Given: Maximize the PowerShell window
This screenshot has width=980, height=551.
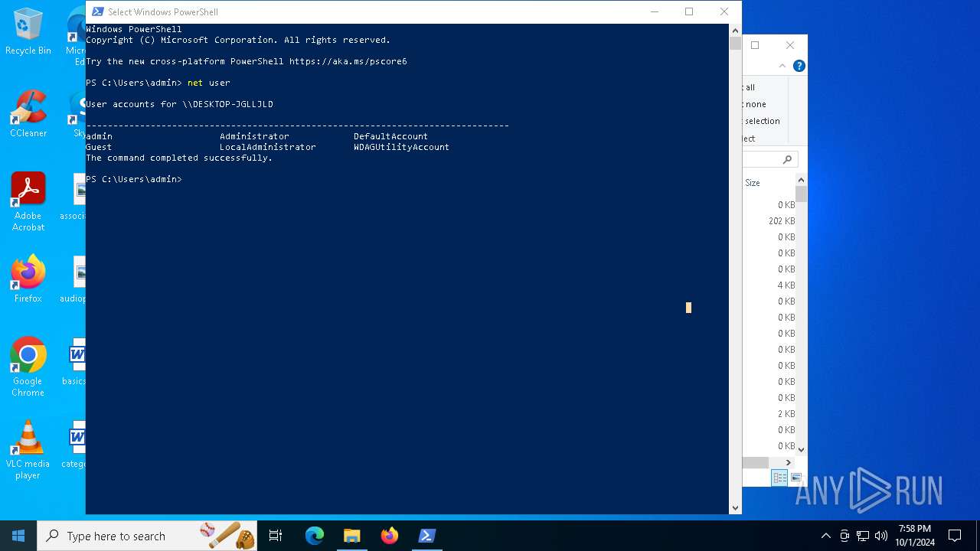Looking at the screenshot, I should click(x=689, y=11).
